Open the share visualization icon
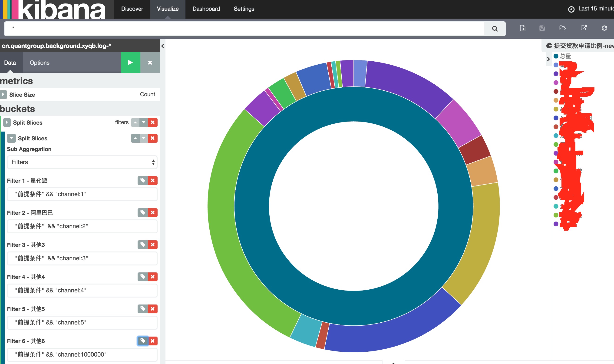The height and width of the screenshot is (364, 614). click(x=584, y=28)
